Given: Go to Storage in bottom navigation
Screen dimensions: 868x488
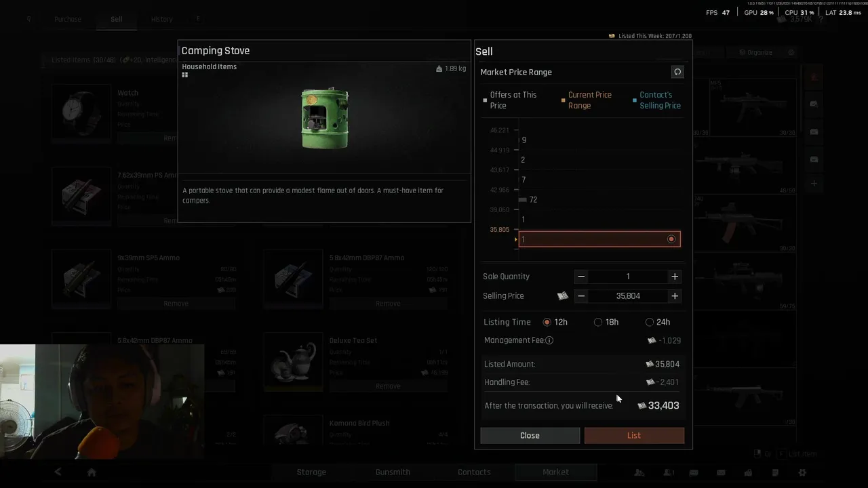Looking at the screenshot, I should pos(311,472).
